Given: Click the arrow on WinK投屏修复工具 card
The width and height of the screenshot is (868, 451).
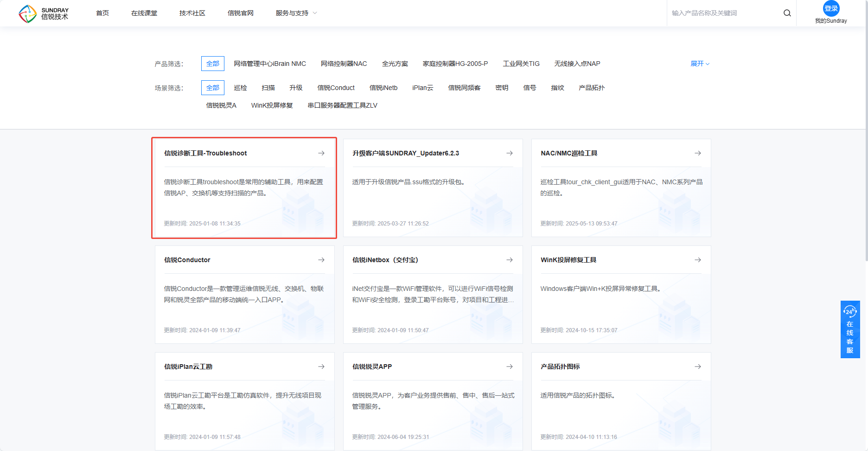Looking at the screenshot, I should (x=698, y=260).
